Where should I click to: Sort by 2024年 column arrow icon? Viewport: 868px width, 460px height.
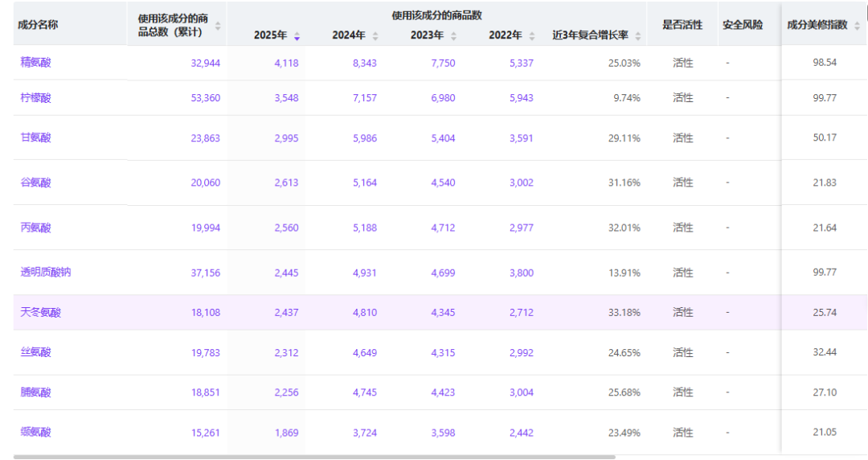[375, 36]
